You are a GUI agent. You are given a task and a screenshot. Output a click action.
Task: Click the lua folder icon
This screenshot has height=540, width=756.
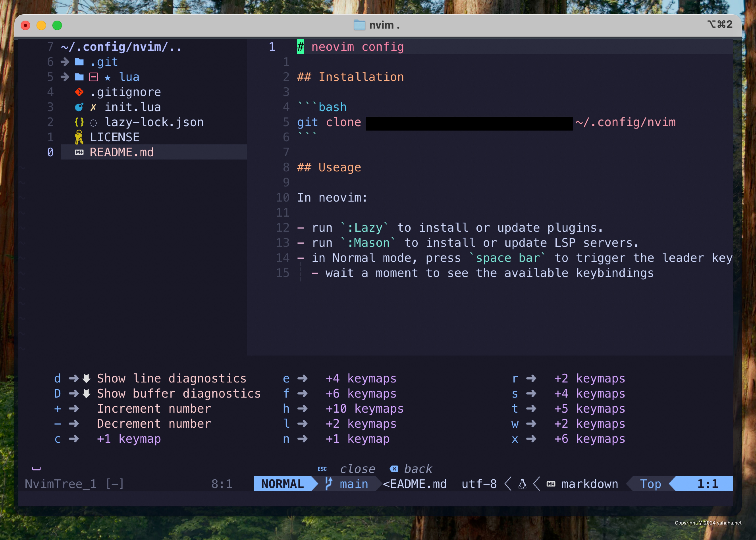[79, 77]
